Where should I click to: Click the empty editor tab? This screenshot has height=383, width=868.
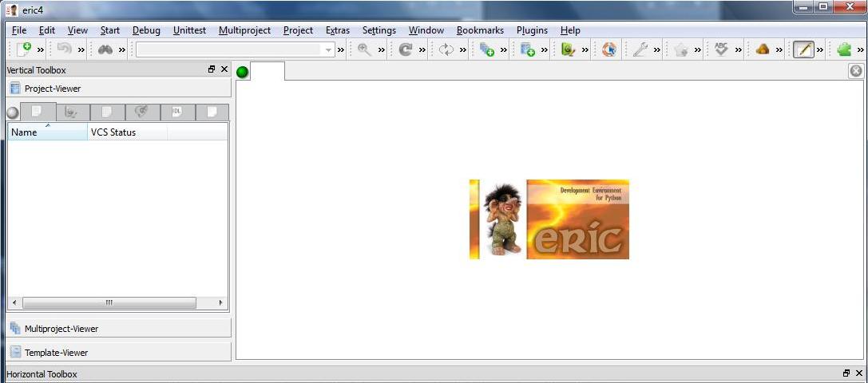[268, 71]
